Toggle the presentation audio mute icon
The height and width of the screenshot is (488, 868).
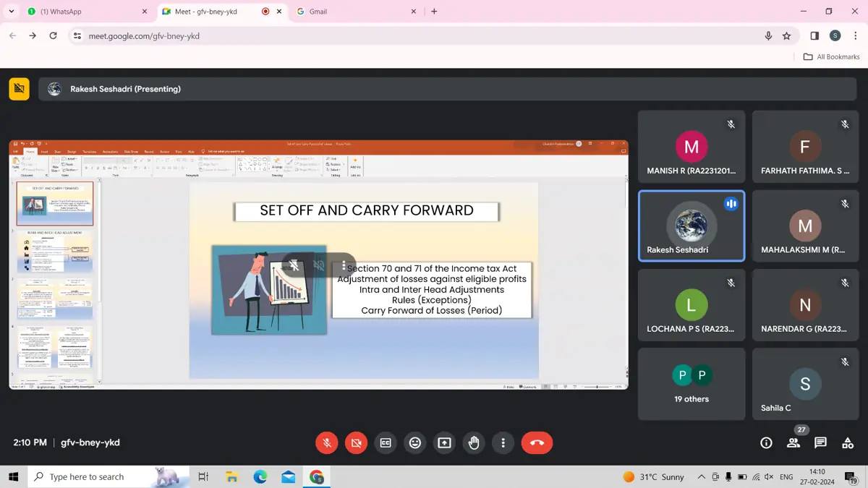point(319,265)
